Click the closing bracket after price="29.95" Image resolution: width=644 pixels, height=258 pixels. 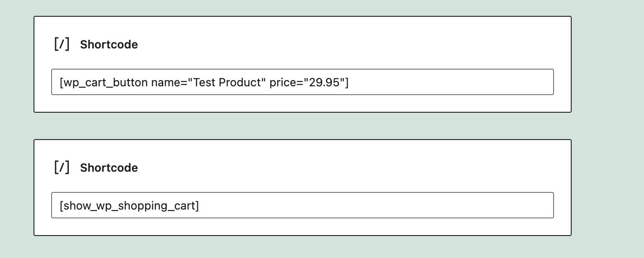(347, 82)
